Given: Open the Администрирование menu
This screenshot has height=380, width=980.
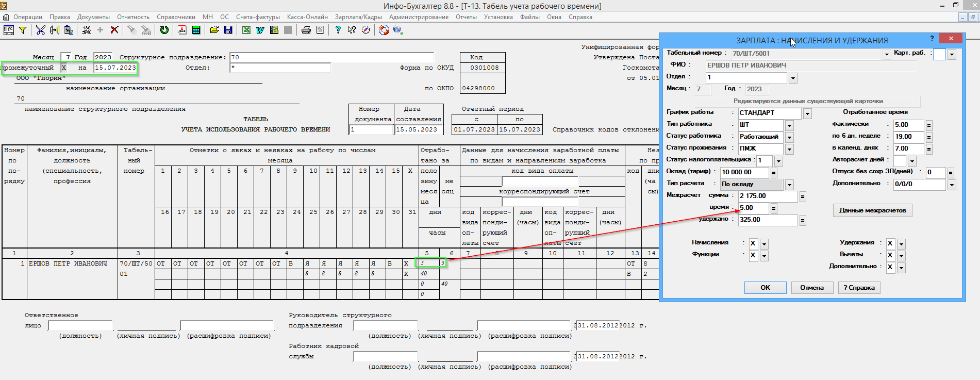Looking at the screenshot, I should [419, 17].
